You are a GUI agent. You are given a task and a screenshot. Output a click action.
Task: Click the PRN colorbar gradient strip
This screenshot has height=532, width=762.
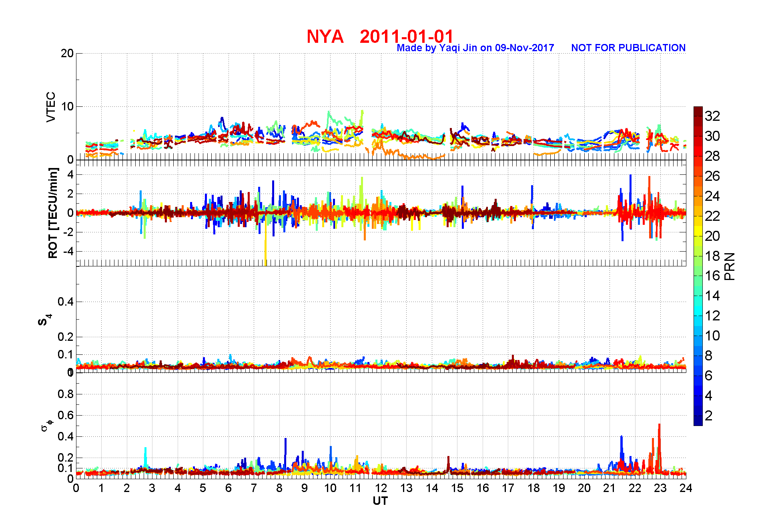(x=698, y=266)
